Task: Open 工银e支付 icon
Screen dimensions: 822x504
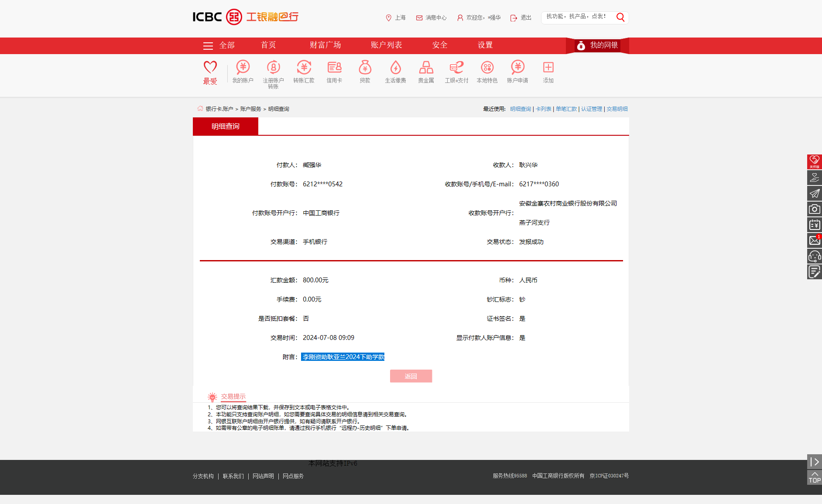Action: coord(456,72)
